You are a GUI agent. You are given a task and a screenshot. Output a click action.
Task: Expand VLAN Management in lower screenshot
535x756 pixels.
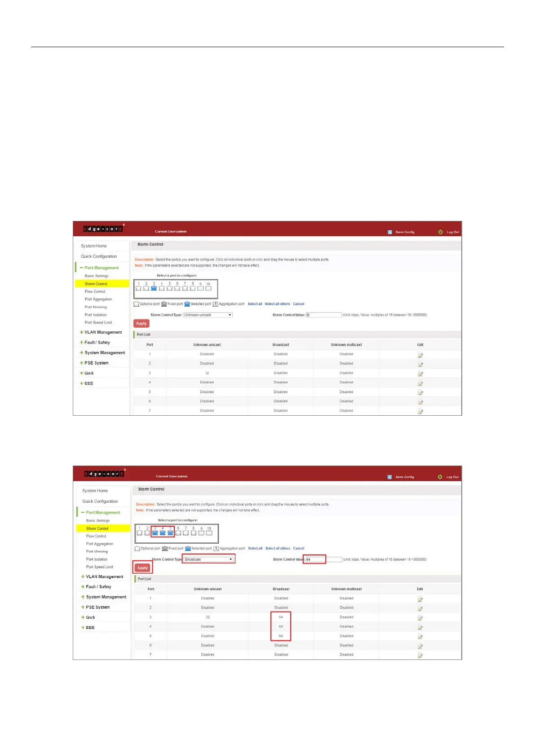tap(102, 576)
